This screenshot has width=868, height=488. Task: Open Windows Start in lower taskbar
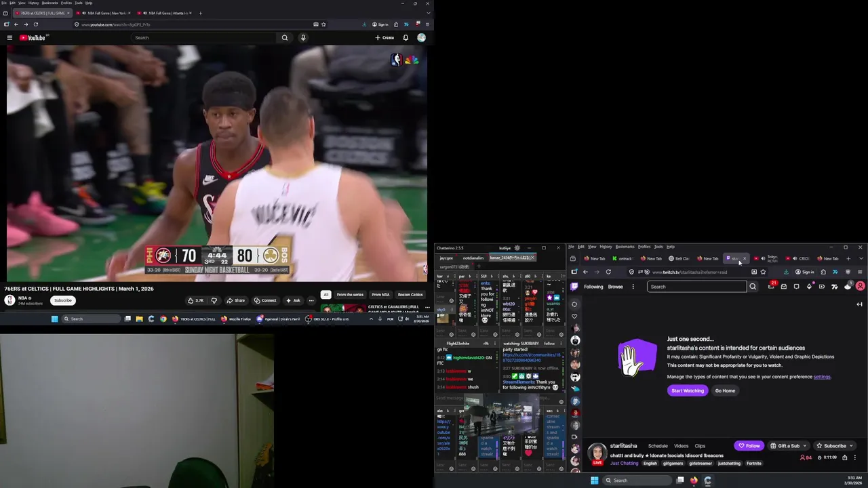(595, 481)
